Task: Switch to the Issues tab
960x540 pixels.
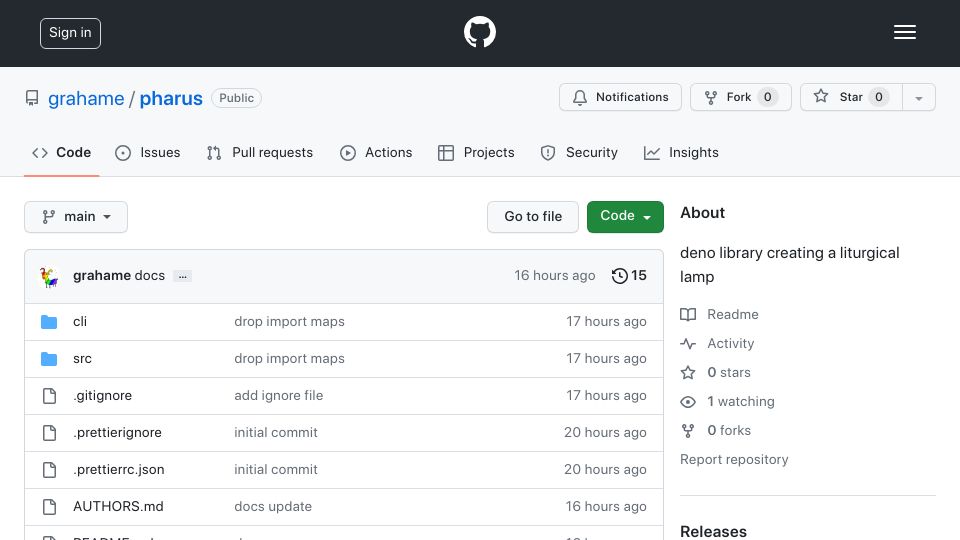Action: [x=148, y=152]
